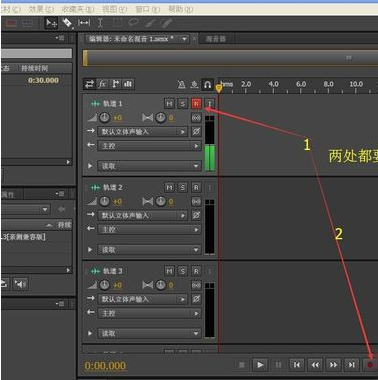Toggle Track 3 polarity reverse icon

[196, 299]
